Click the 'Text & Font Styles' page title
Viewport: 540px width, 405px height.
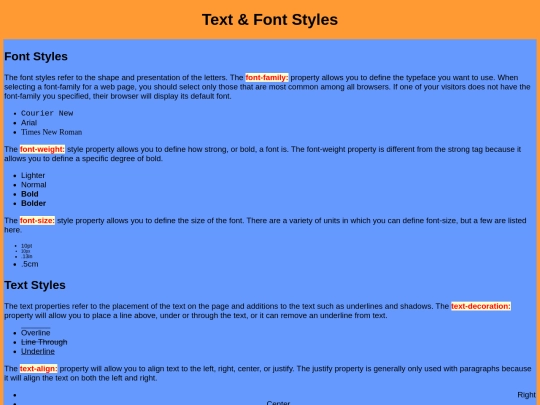(x=270, y=20)
